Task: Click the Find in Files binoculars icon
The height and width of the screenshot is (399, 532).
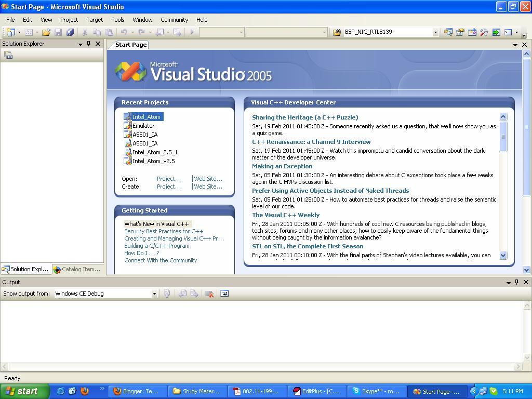Action: (x=337, y=32)
